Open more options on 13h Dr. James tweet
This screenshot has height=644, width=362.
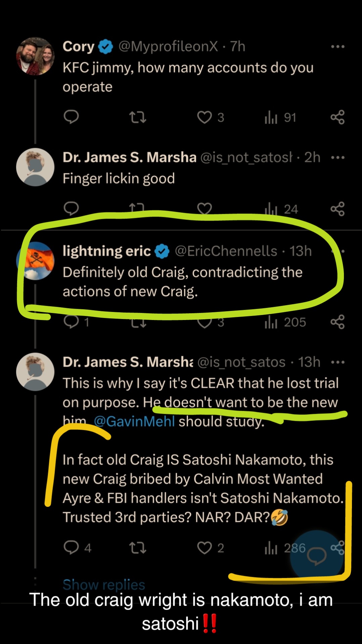[337, 362]
